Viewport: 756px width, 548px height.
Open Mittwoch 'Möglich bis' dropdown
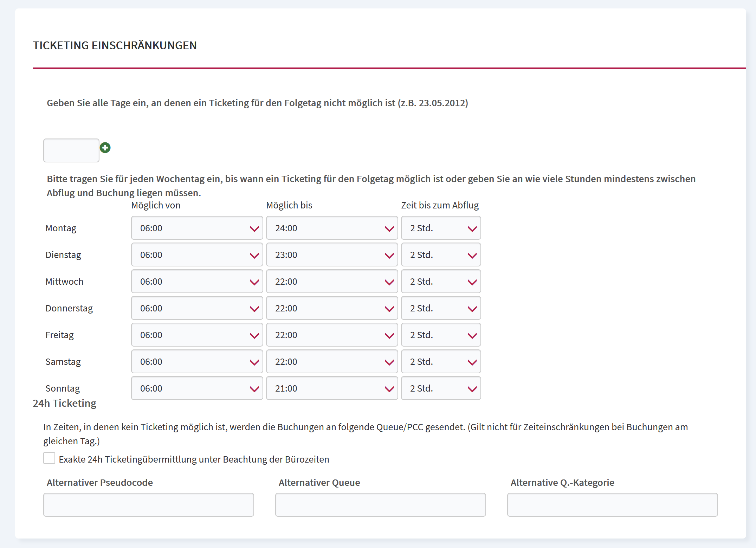(332, 282)
